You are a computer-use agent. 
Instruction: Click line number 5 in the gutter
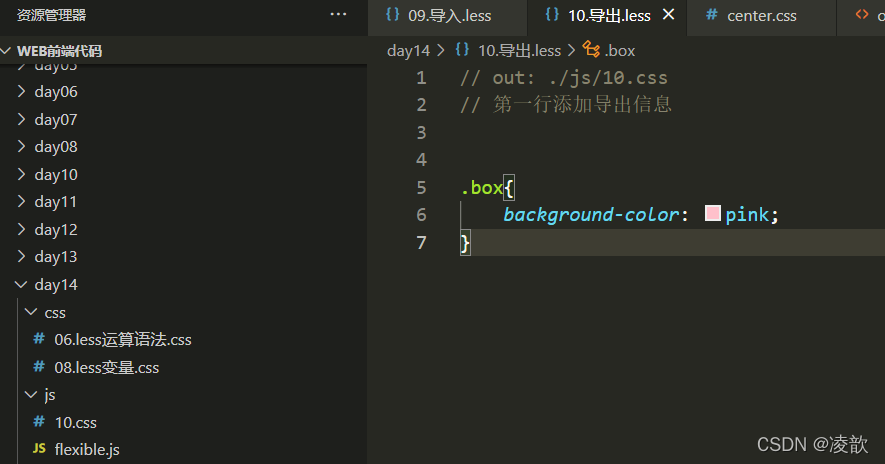pyautogui.click(x=421, y=187)
